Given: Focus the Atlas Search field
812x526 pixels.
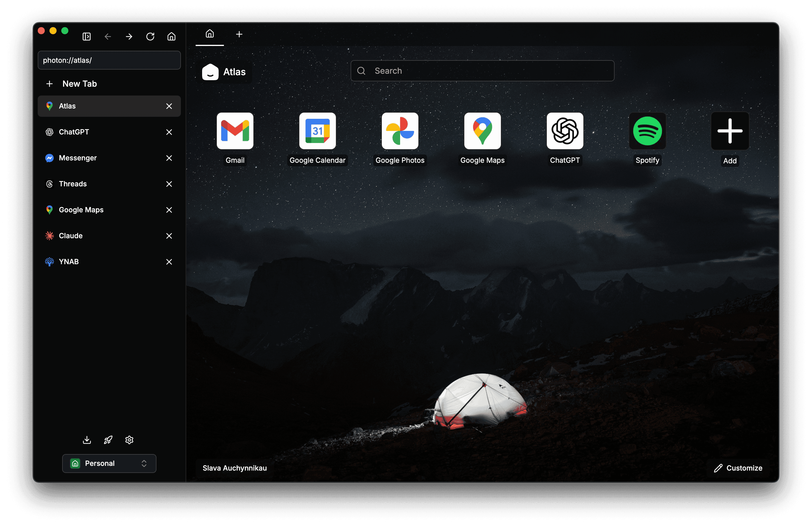Looking at the screenshot, I should click(482, 71).
